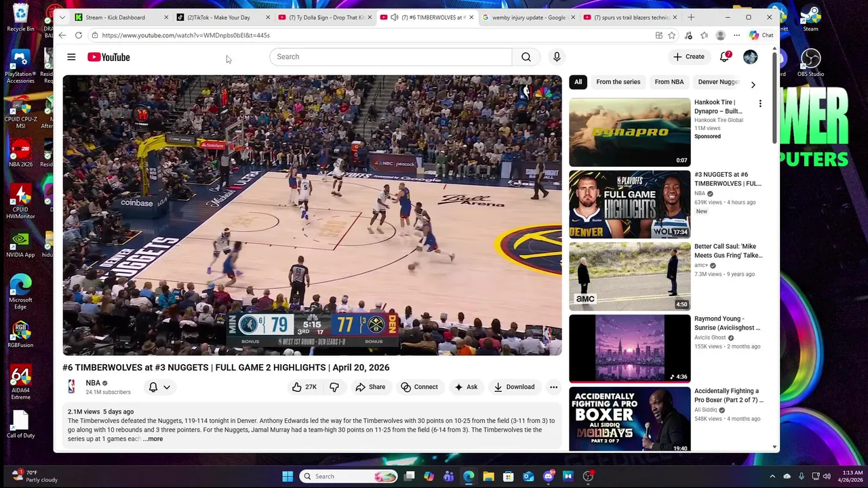Image resolution: width=868 pixels, height=488 pixels.
Task: Show next filter chips arrow
Action: point(753,85)
